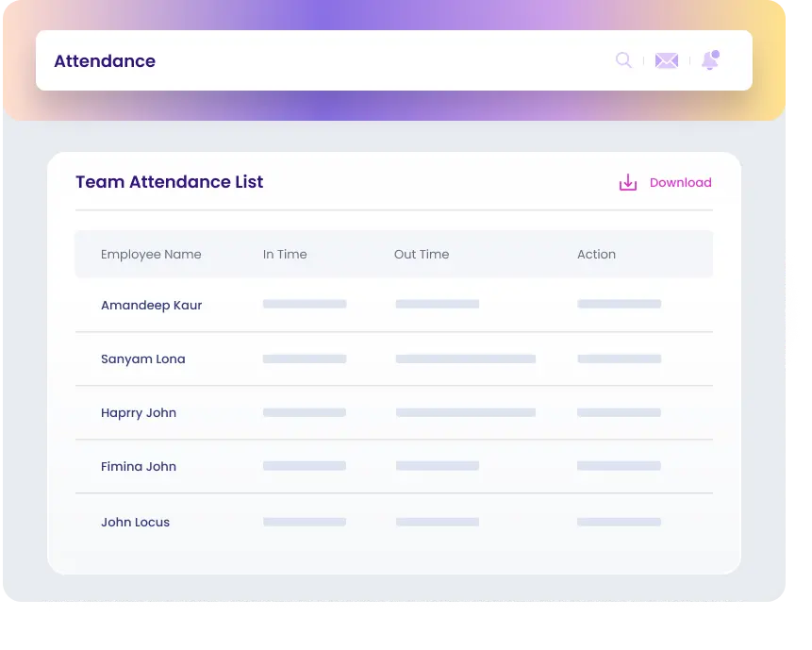This screenshot has width=812, height=650.
Task: Click the Action cell for Amandeep Kaur
Action: tap(619, 305)
